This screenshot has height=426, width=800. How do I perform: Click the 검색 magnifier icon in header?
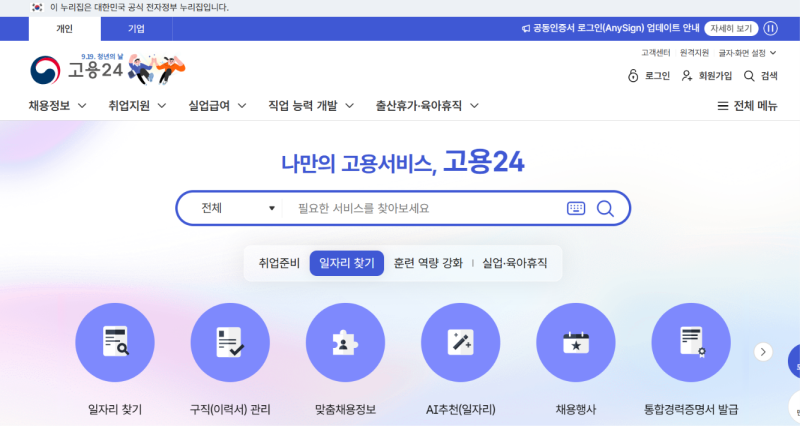[x=748, y=76]
